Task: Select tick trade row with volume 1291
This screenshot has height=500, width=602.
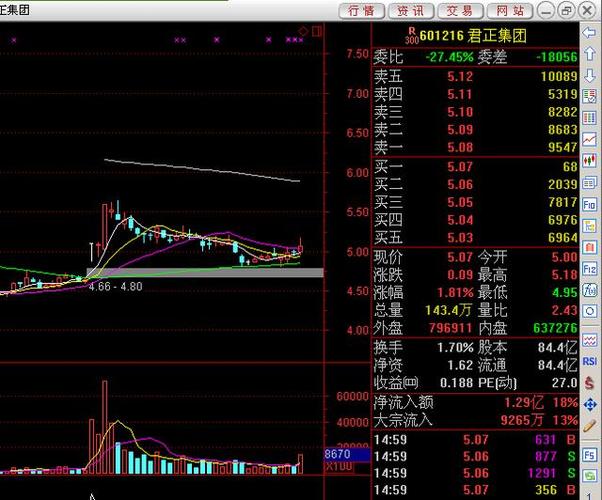Action: (x=475, y=473)
